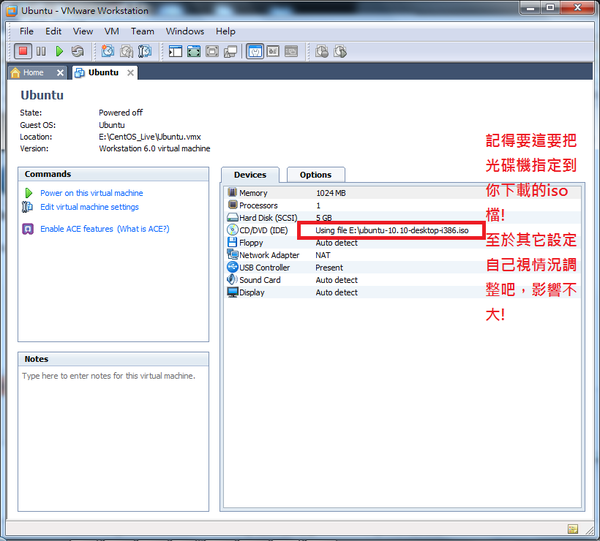Click the Revert to snapshot toolbar icon
600x541 pixels.
click(126, 51)
